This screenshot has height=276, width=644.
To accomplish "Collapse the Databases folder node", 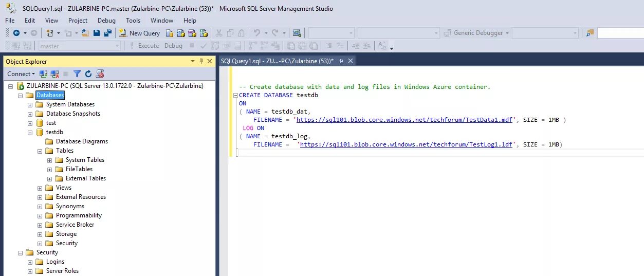I will click(20, 95).
